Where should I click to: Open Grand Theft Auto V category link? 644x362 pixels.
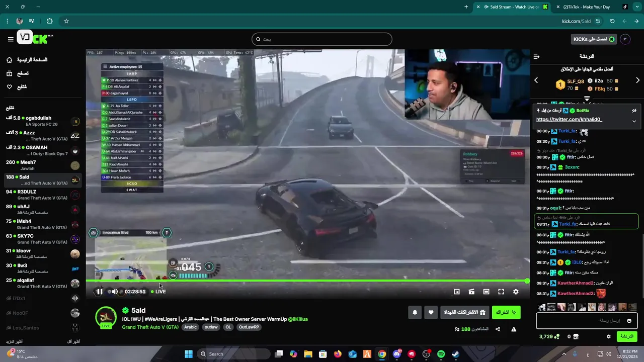click(150, 327)
